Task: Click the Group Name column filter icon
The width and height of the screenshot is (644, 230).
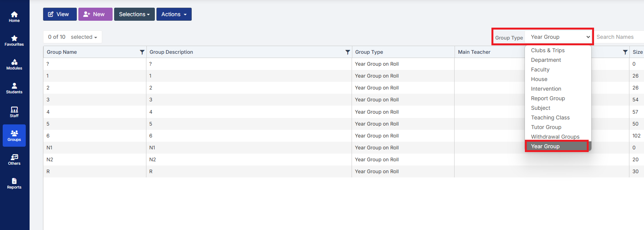Action: tap(142, 52)
